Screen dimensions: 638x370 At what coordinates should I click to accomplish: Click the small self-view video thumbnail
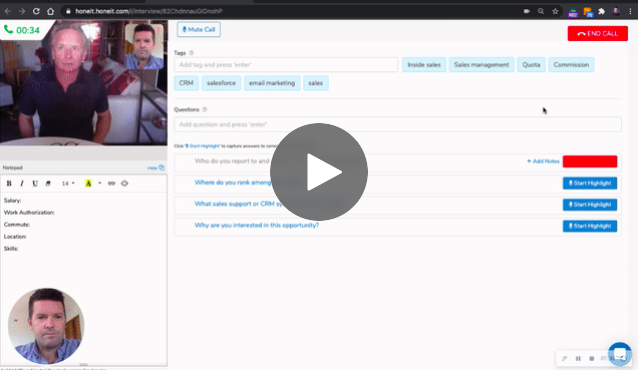coord(144,46)
